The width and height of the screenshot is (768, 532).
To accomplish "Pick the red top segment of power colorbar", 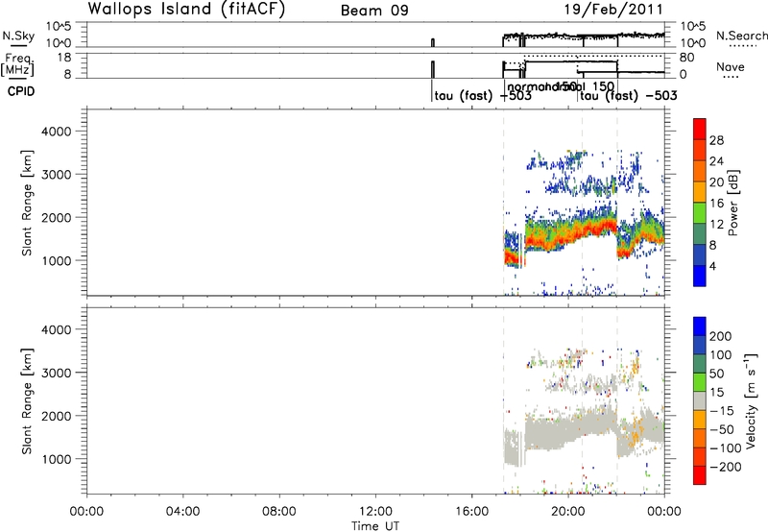I will tap(700, 130).
